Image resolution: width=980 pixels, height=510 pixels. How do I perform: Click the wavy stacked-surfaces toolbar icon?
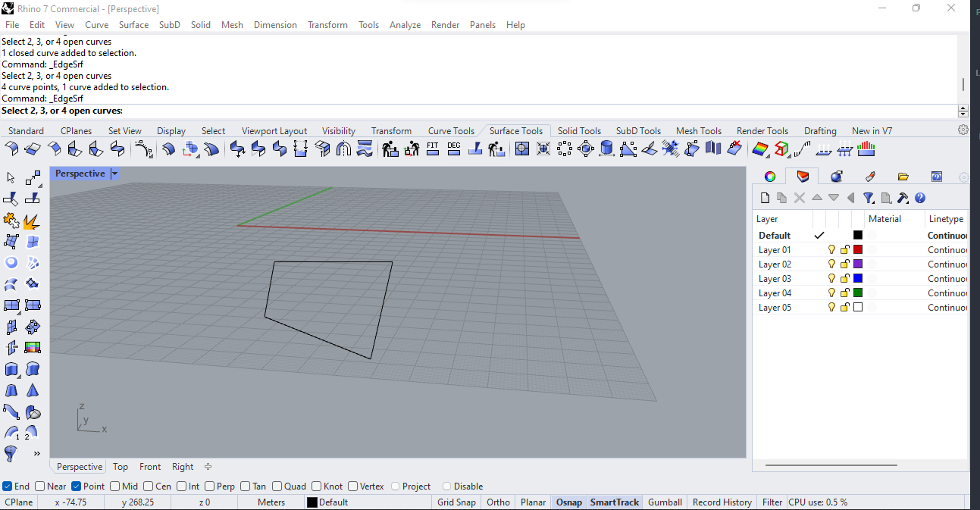365,148
